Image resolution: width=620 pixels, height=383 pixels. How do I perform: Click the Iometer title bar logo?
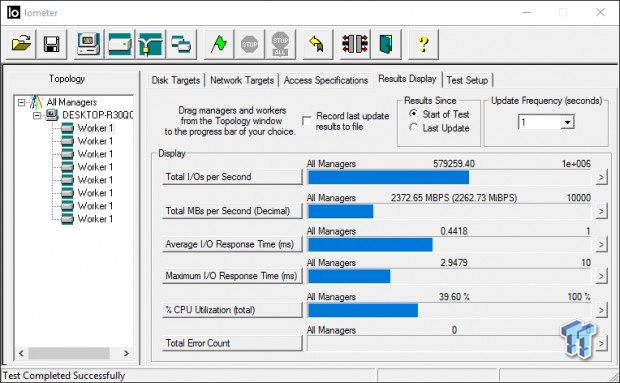click(13, 13)
